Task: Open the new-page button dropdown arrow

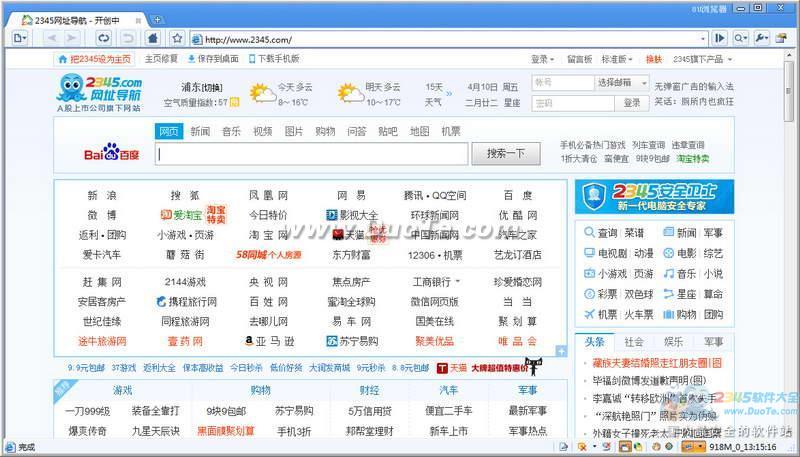Action: pos(25,38)
